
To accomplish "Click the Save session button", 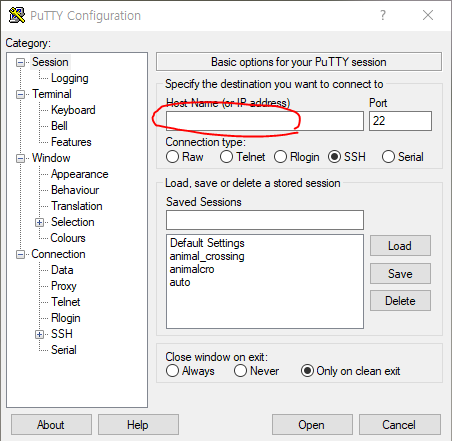I will 400,273.
